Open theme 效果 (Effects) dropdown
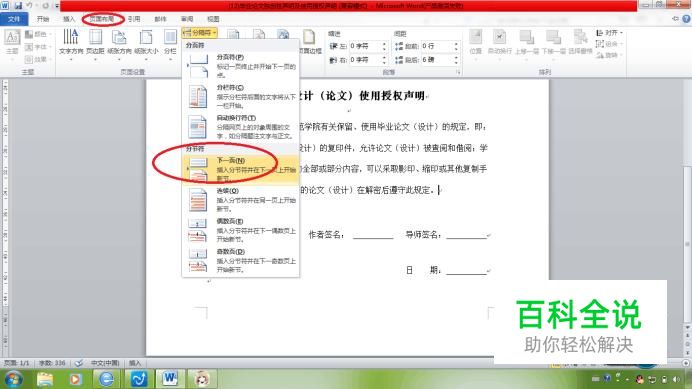 (x=38, y=59)
